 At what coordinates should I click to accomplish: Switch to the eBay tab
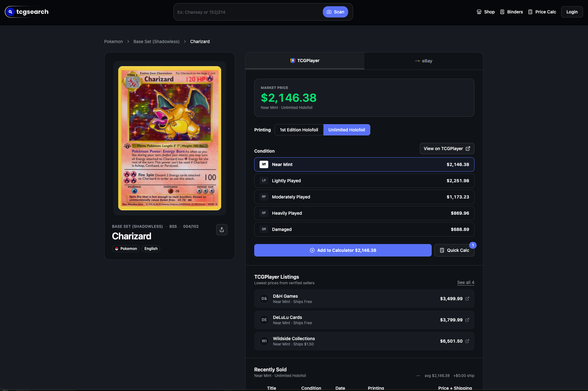pyautogui.click(x=424, y=61)
